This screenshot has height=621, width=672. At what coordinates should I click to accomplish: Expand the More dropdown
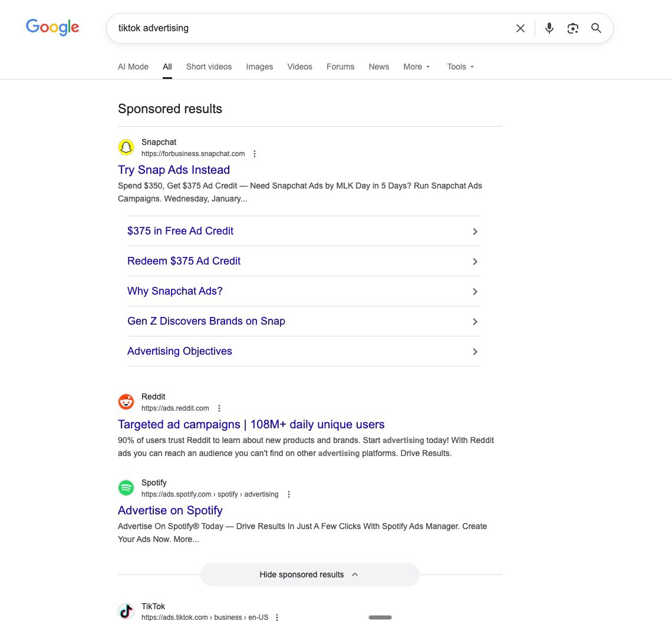(x=417, y=67)
